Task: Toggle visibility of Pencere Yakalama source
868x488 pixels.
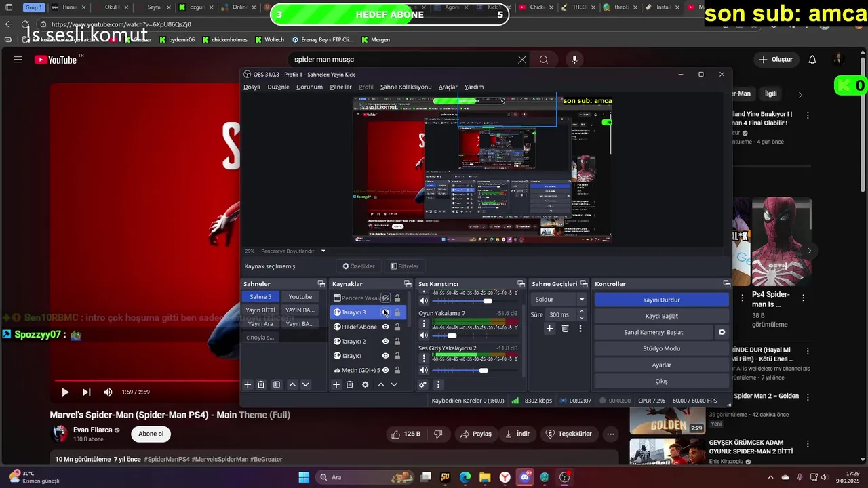Action: click(x=385, y=298)
